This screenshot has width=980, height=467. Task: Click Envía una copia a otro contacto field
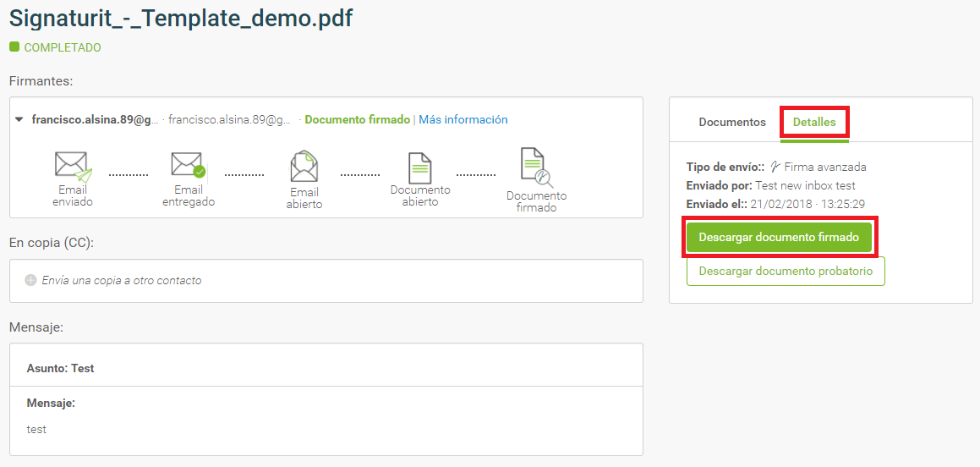point(326,281)
